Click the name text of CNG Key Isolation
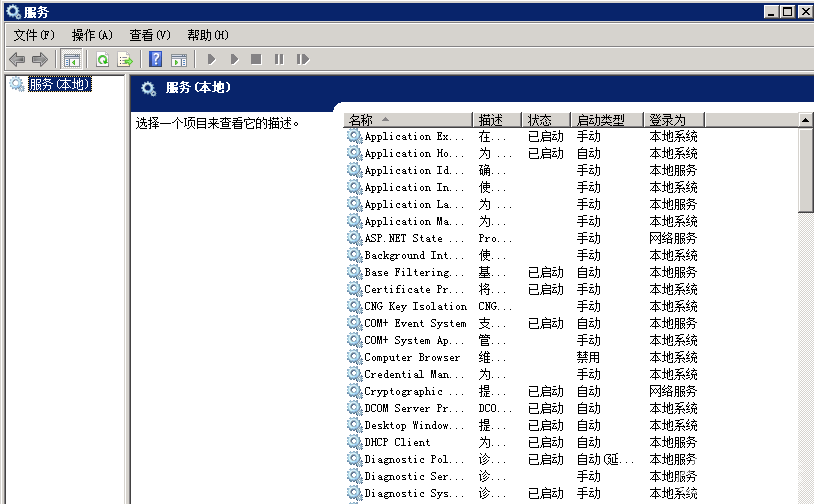814x504 pixels. coord(415,306)
